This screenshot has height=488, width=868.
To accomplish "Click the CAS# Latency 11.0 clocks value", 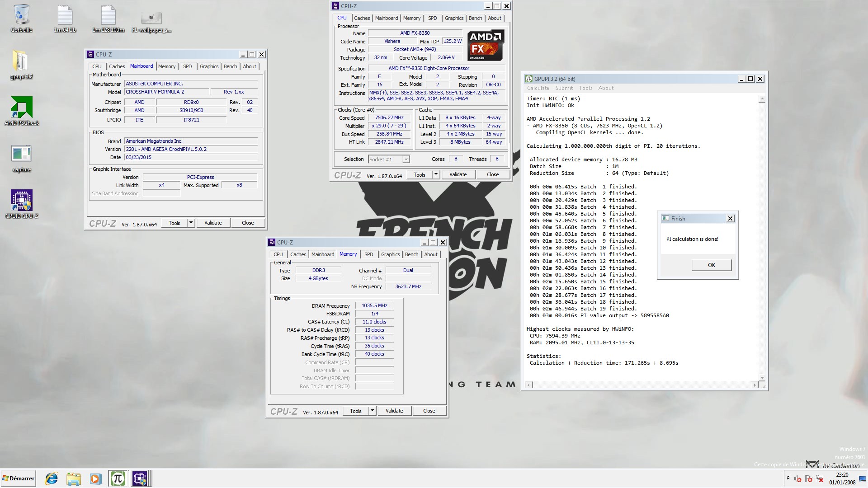I will coord(374,322).
